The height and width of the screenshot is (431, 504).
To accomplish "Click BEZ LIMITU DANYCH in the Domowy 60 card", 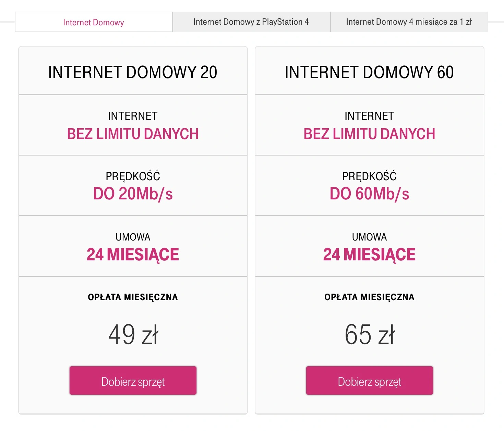I will [x=370, y=134].
